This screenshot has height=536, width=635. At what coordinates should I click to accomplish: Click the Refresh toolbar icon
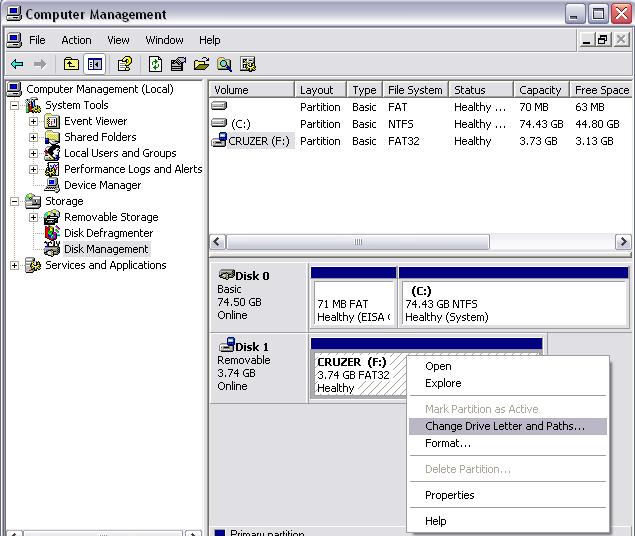(156, 65)
